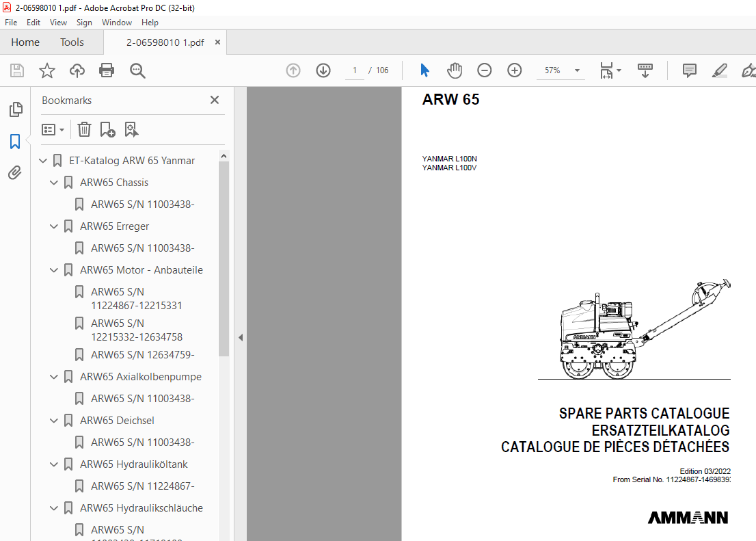
Task: Select the highlight text pen tool
Action: tap(719, 70)
